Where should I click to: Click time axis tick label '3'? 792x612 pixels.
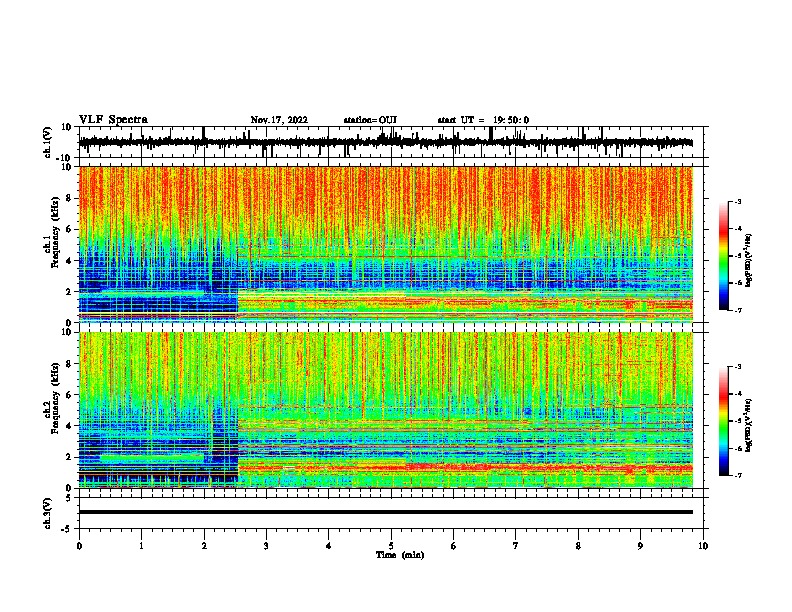pyautogui.click(x=266, y=546)
